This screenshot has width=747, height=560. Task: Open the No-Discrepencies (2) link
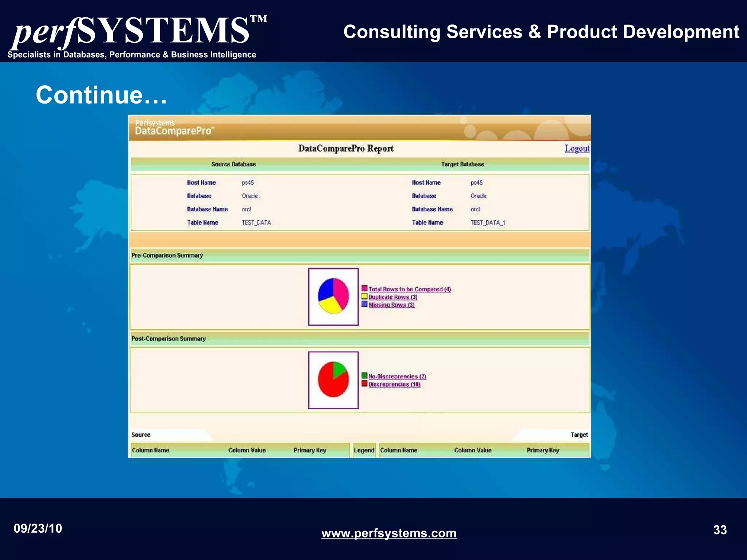pos(397,376)
